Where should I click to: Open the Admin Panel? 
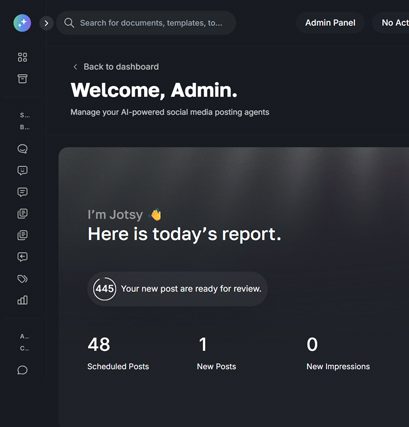pos(330,23)
